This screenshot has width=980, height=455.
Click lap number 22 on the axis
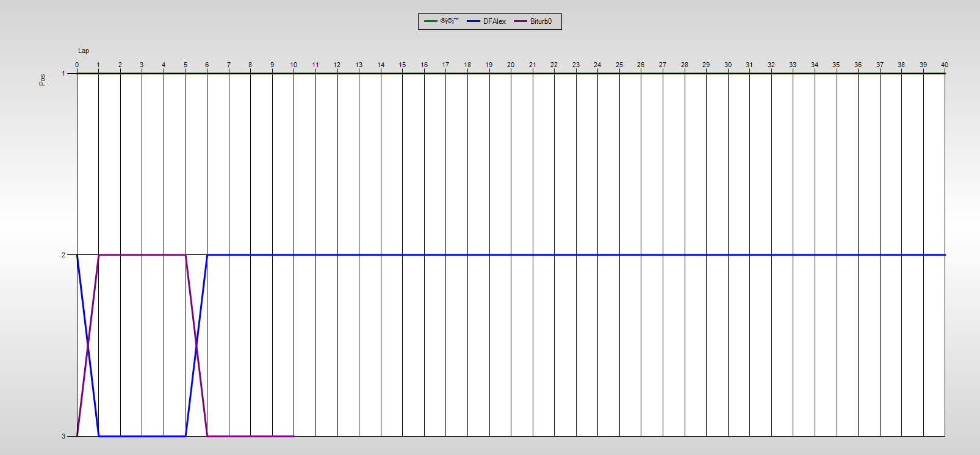click(554, 65)
